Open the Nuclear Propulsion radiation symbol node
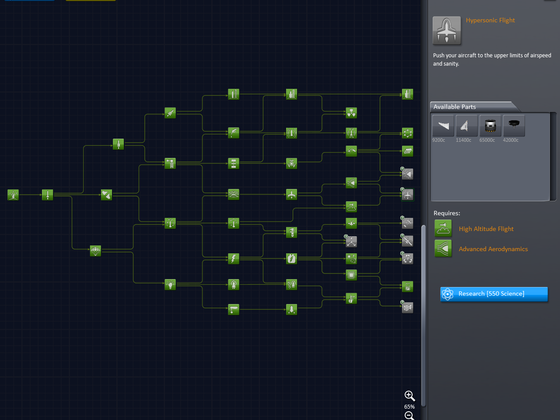 351,113
